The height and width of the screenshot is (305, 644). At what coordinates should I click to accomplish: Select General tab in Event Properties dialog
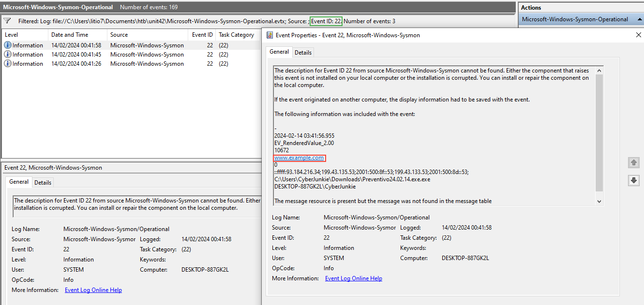pyautogui.click(x=279, y=52)
